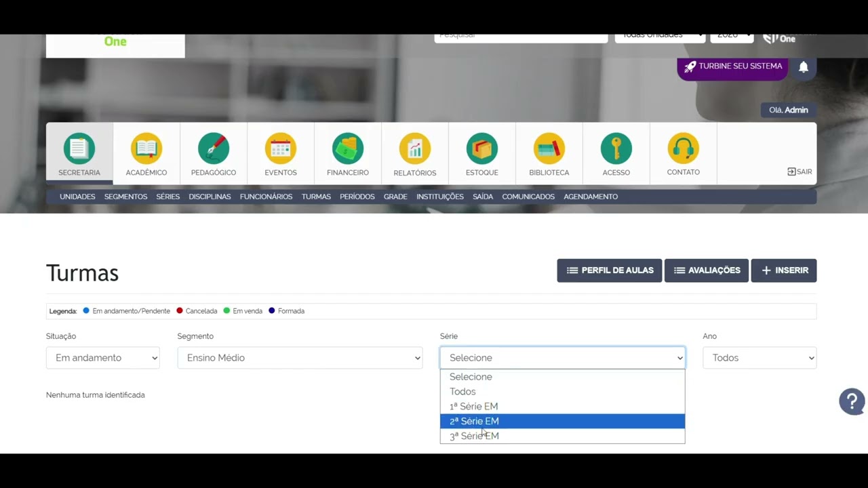Click the help question mark bubble
The width and height of the screenshot is (868, 488).
pos(852,401)
